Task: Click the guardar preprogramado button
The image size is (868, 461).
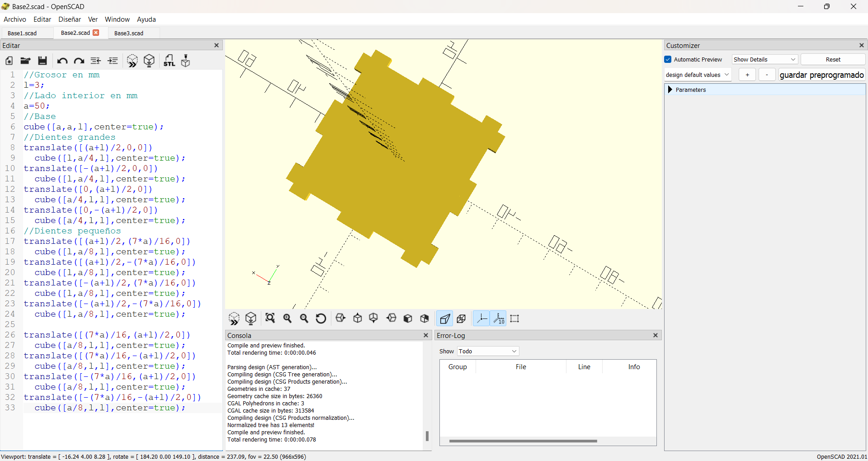Action: [x=821, y=75]
